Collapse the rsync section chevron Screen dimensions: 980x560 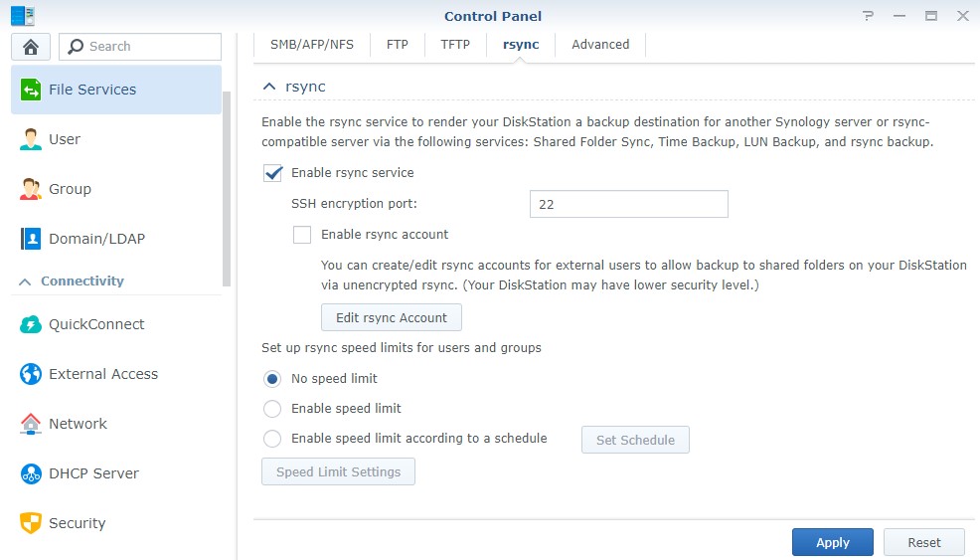pos(268,87)
